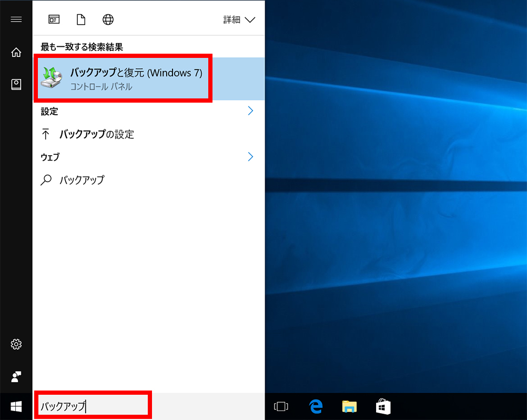Open the Microsoft Store taskbar icon
527x420 pixels.
383,406
